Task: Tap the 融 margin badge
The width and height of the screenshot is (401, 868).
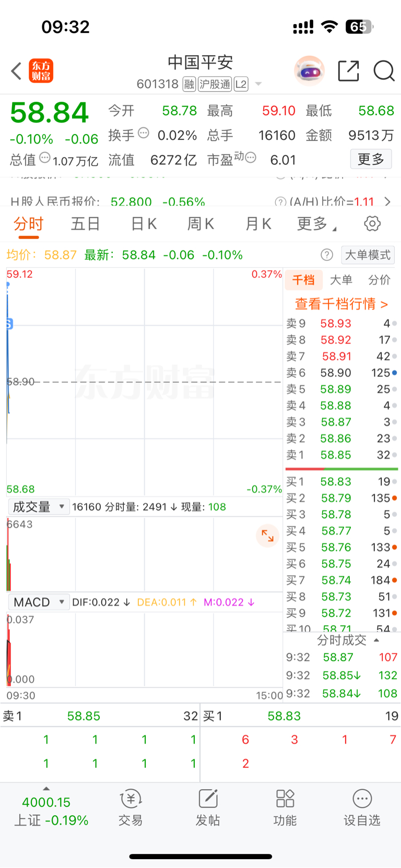Action: [189, 84]
